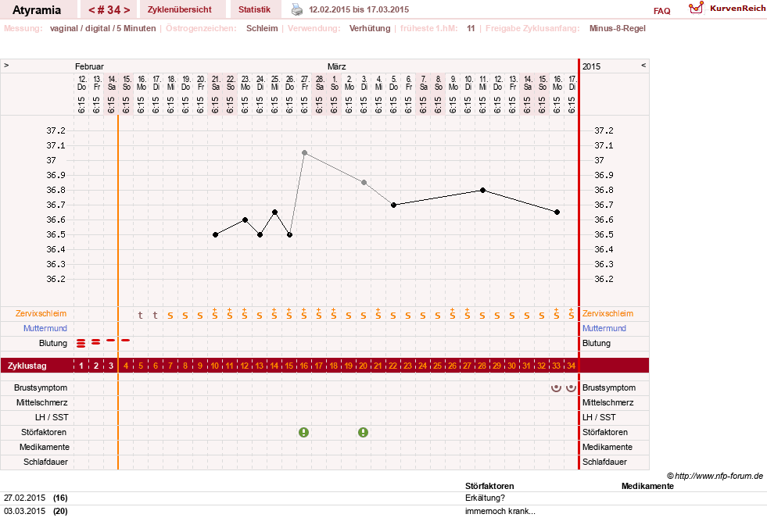Screen dimensions: 767x532
Task: Click the 't' mucus entry on 17 February
Action: pos(156,316)
